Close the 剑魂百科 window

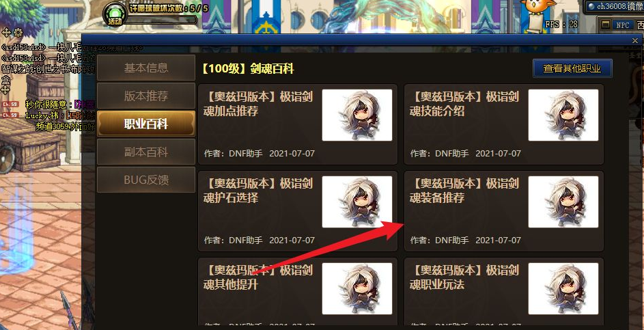tap(635, 40)
